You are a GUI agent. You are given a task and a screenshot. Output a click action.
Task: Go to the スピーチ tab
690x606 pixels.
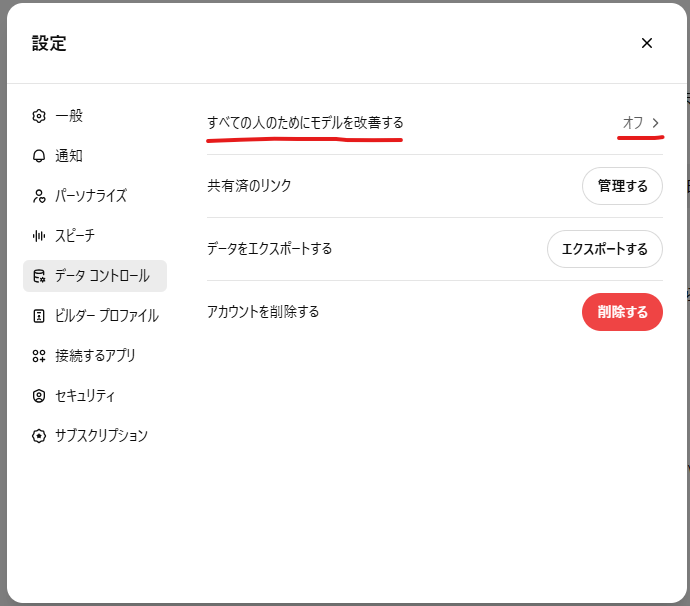[x=95, y=236]
